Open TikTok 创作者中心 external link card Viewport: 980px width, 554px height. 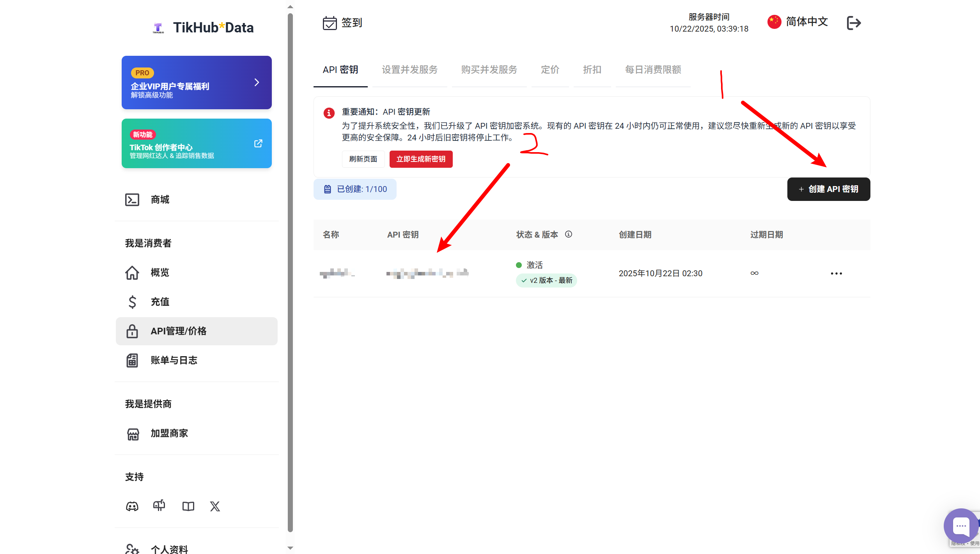197,144
